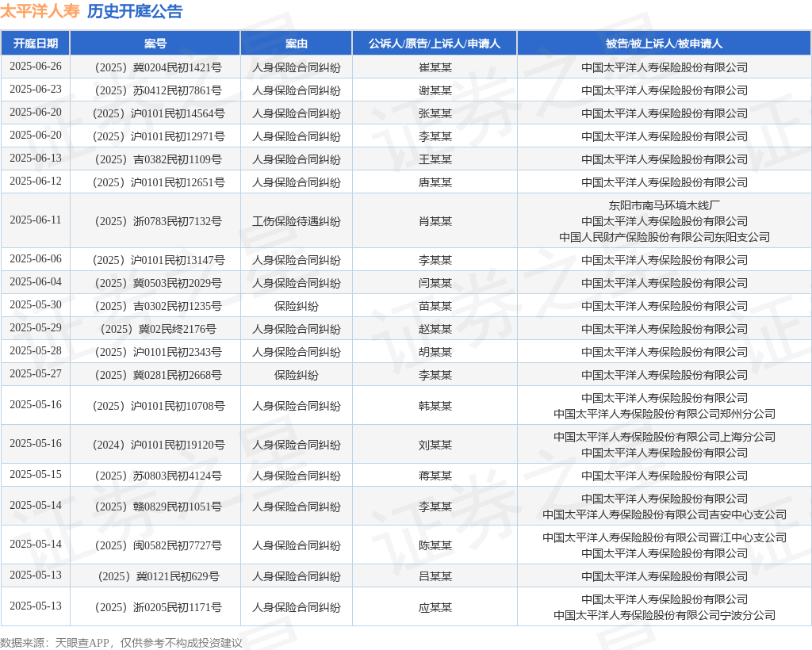Click plaintiff 韩某某

click(435, 406)
